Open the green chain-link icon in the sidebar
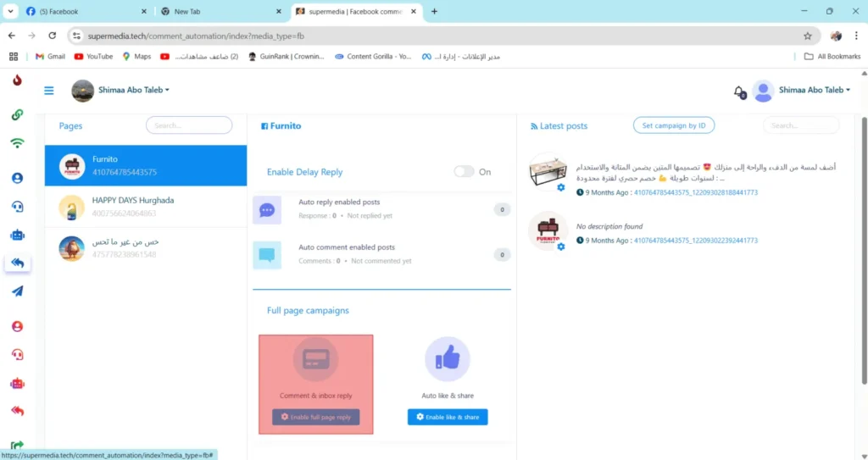868x460 pixels. (x=18, y=115)
